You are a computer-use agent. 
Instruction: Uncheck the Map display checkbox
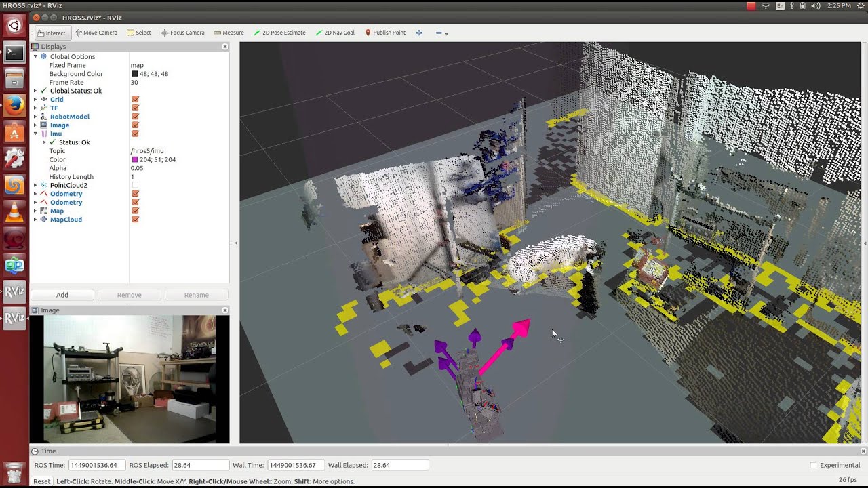(135, 211)
